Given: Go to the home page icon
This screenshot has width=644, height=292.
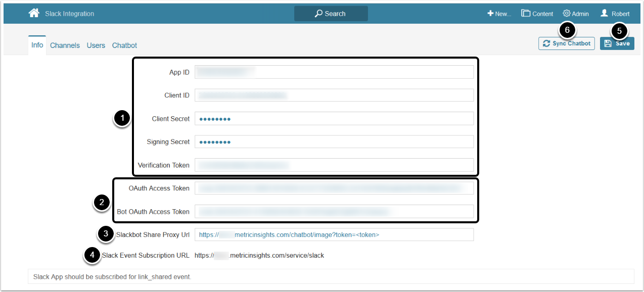Looking at the screenshot, I should click(34, 13).
